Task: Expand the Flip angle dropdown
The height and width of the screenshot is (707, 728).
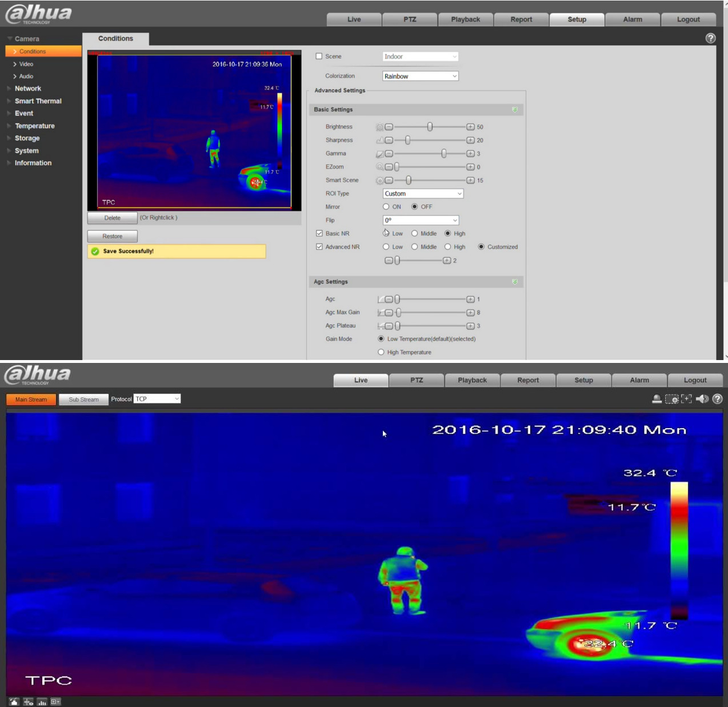Action: point(420,220)
